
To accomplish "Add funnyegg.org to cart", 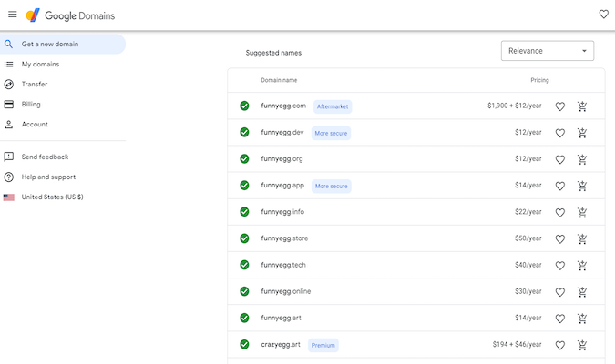I will [582, 159].
